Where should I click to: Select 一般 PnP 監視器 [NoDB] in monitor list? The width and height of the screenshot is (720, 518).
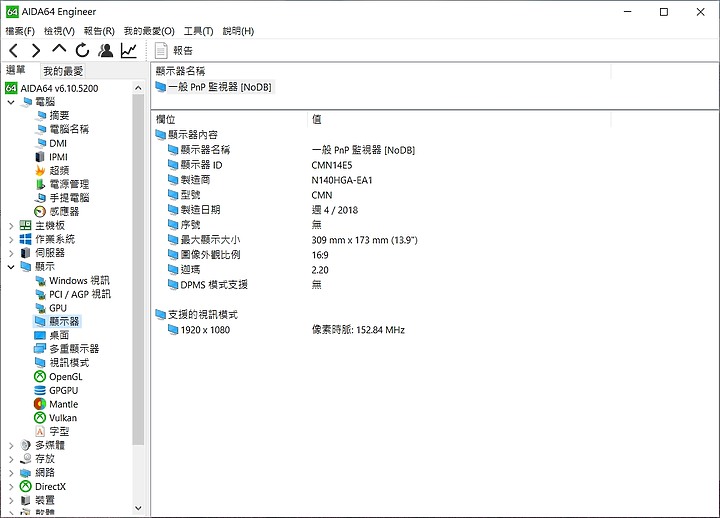219,87
